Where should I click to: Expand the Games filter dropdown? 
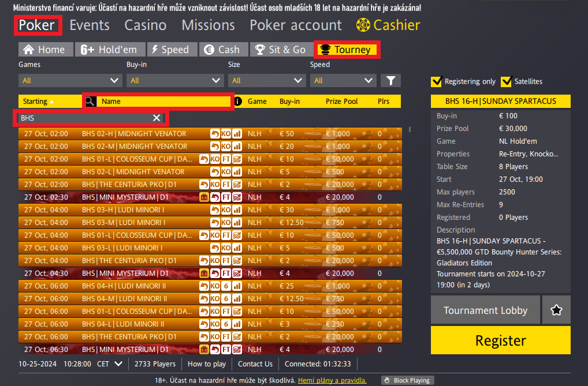pos(70,81)
